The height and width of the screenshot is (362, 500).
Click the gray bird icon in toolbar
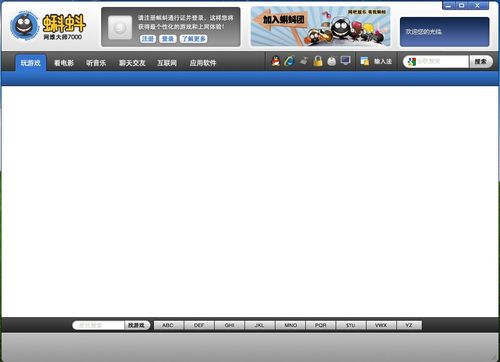click(303, 61)
